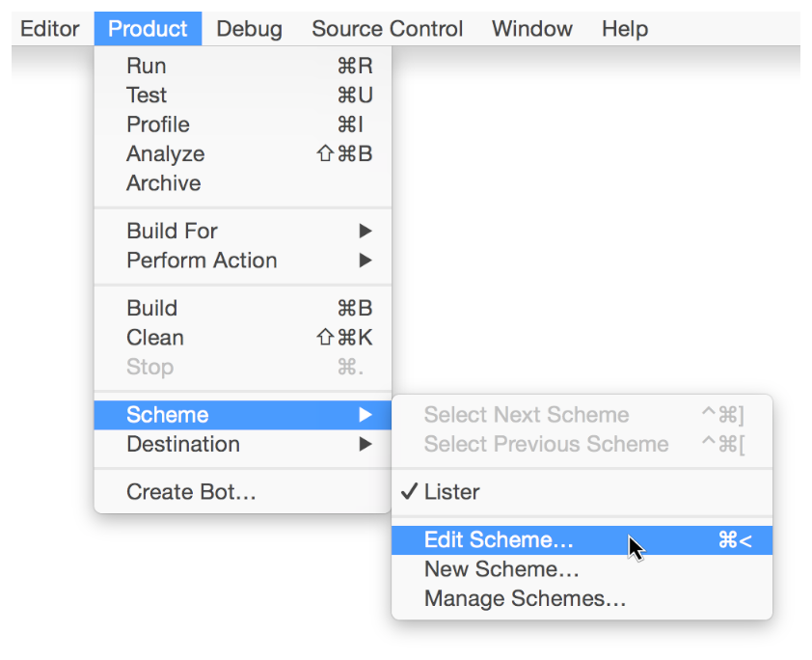Click the Product menu title
This screenshot has height=660, width=812.
(x=148, y=29)
